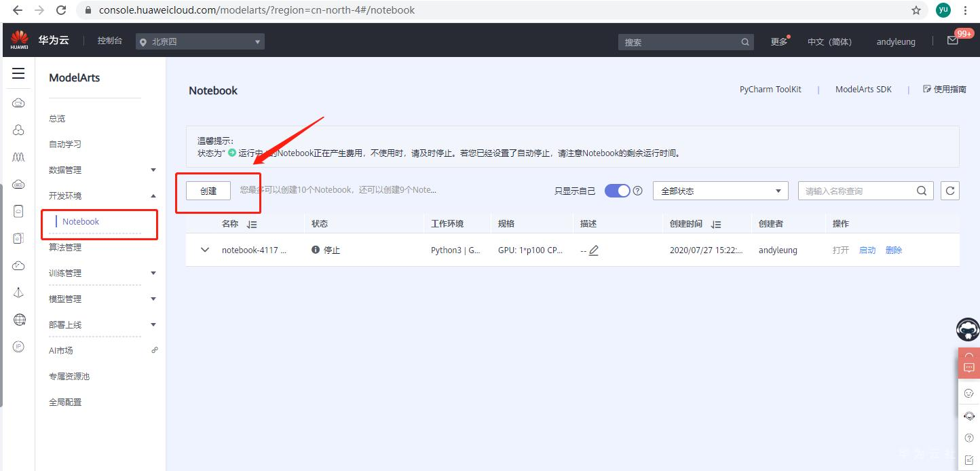This screenshot has width=980, height=471.
Task: Click 删除 for notebook-4117
Action: [894, 250]
